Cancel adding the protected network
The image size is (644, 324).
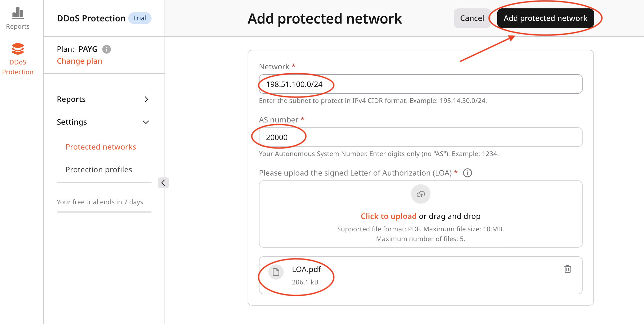point(472,18)
